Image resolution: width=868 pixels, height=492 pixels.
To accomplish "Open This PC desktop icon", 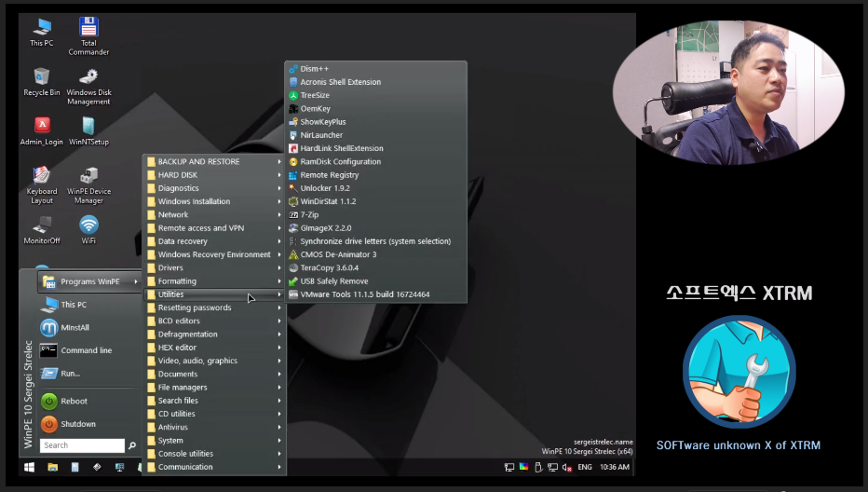I will tap(42, 32).
